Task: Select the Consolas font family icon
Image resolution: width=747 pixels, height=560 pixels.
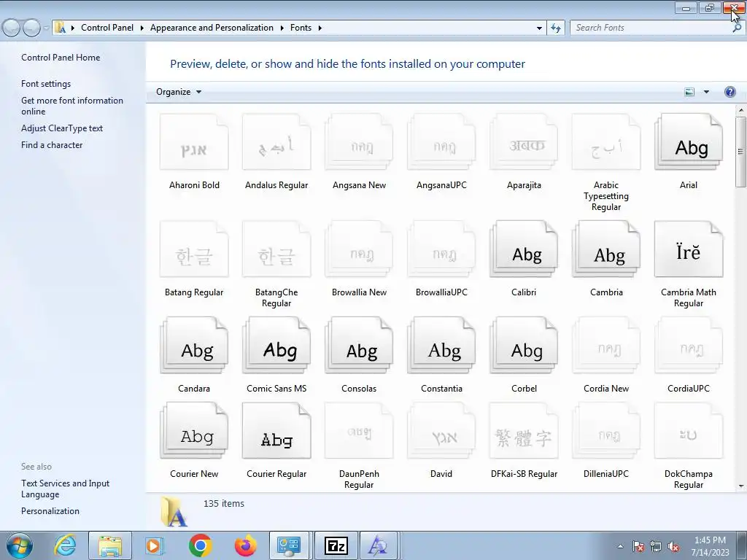Action: click(x=359, y=345)
